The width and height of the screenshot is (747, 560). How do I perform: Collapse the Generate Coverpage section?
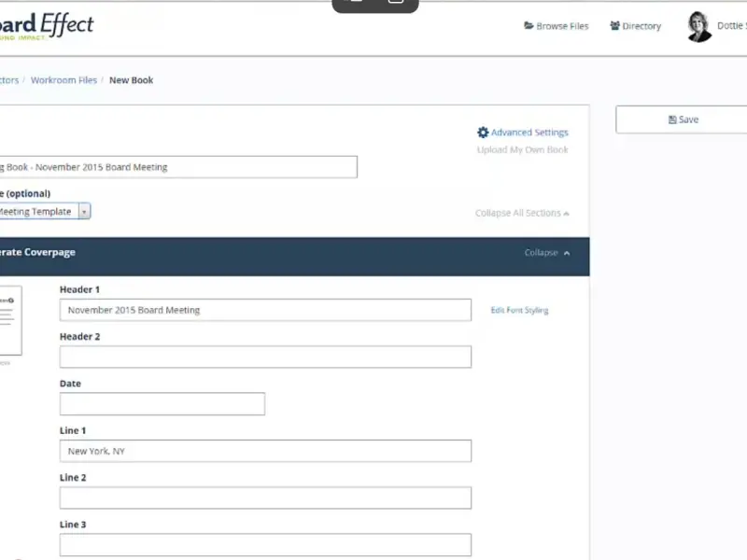546,253
